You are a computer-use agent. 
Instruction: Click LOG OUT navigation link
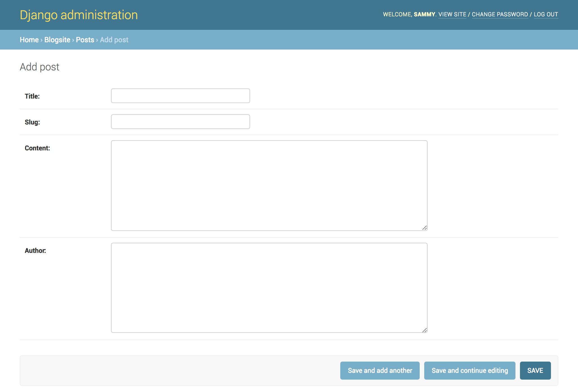(546, 14)
